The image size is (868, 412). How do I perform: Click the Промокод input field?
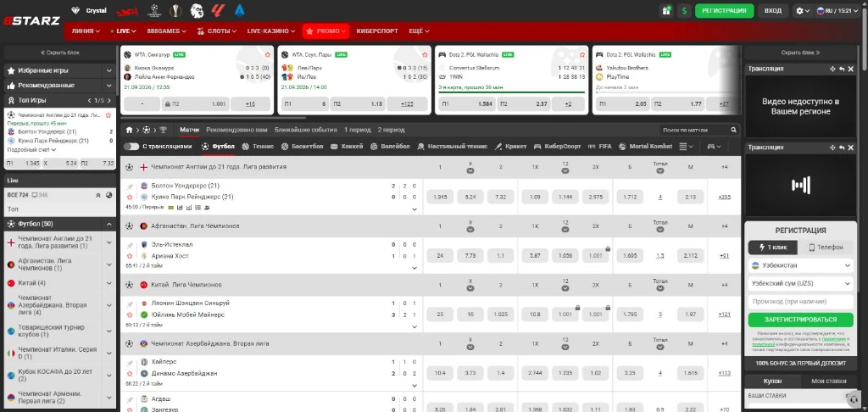[x=800, y=302]
